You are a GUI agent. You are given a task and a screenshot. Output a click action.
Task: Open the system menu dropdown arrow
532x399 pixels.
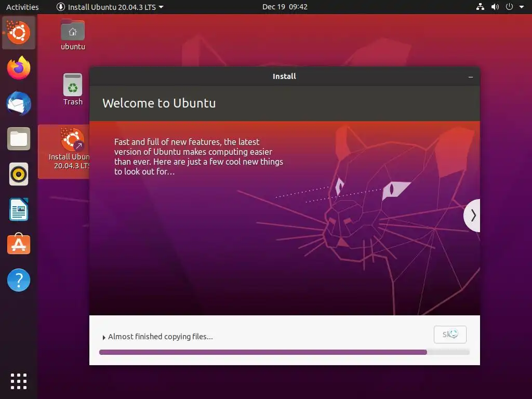[x=522, y=7]
